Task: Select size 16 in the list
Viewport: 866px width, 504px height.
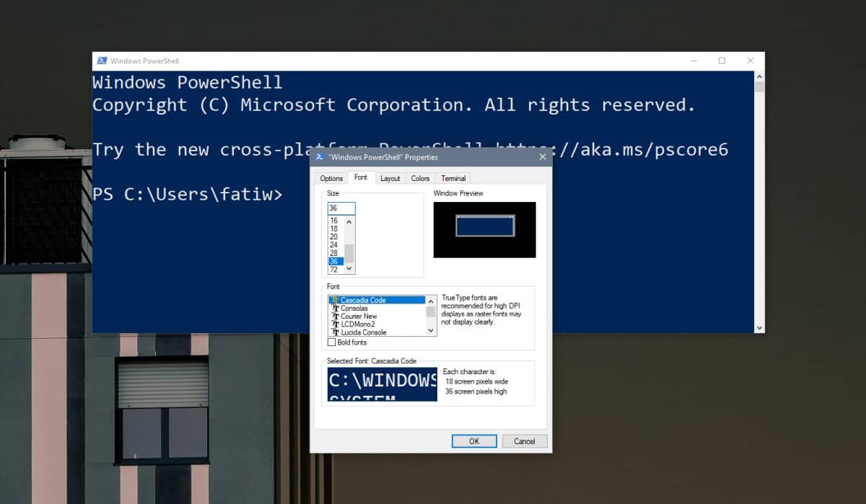Action: pyautogui.click(x=334, y=221)
